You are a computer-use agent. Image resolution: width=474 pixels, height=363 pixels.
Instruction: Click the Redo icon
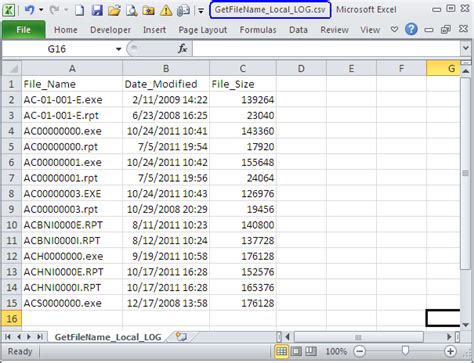click(54, 10)
